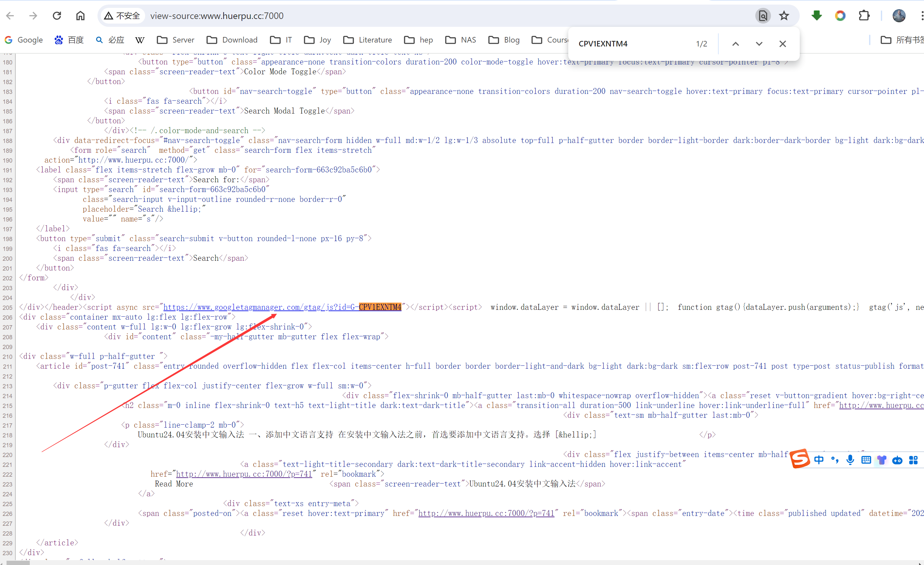The width and height of the screenshot is (924, 565).
Task: Click the "Search for:" text on line 192
Action: (x=216, y=180)
